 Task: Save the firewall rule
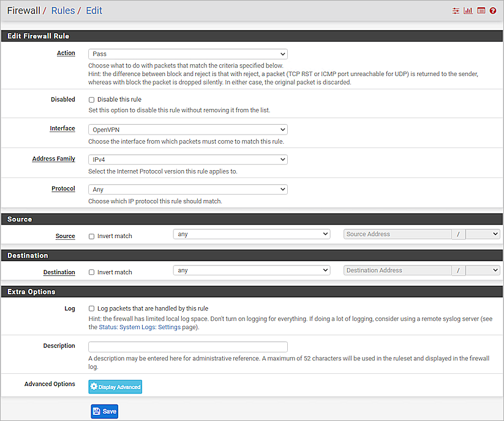(104, 411)
